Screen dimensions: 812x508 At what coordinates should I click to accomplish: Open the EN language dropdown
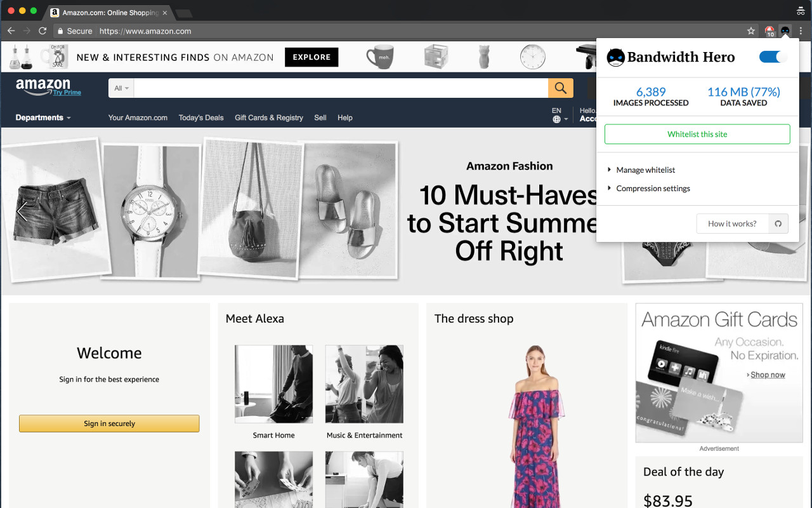pos(560,115)
